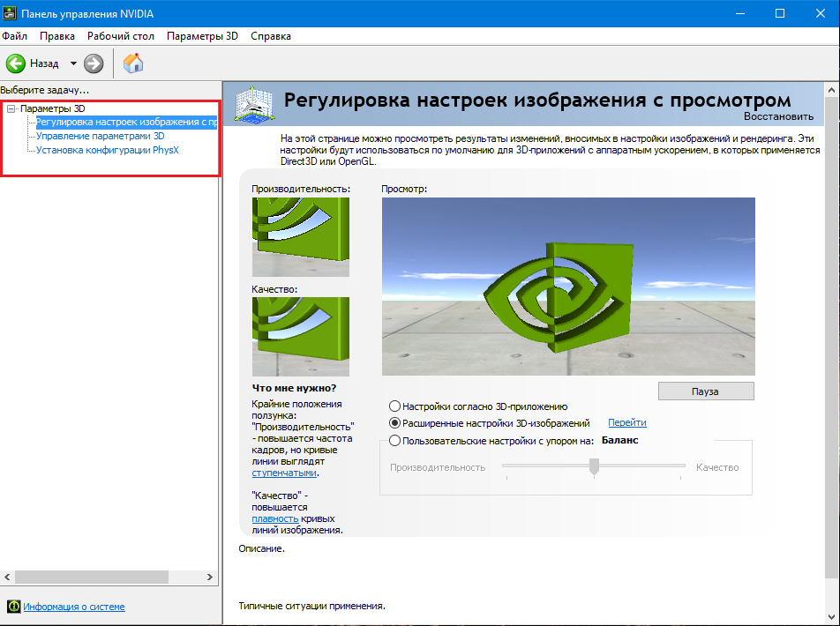Image resolution: width=840 pixels, height=626 pixels.
Task: Open the Back button history dropdown arrow
Action: (73, 63)
